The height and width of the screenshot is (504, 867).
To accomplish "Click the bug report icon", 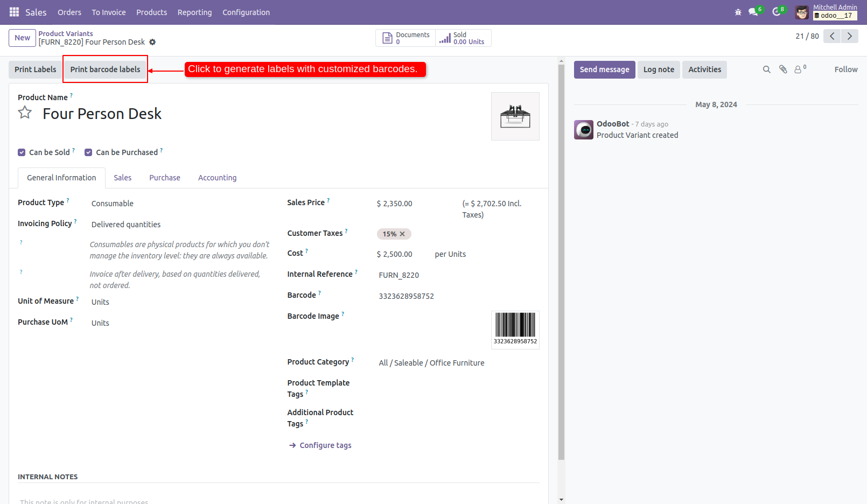I will 738,11.
